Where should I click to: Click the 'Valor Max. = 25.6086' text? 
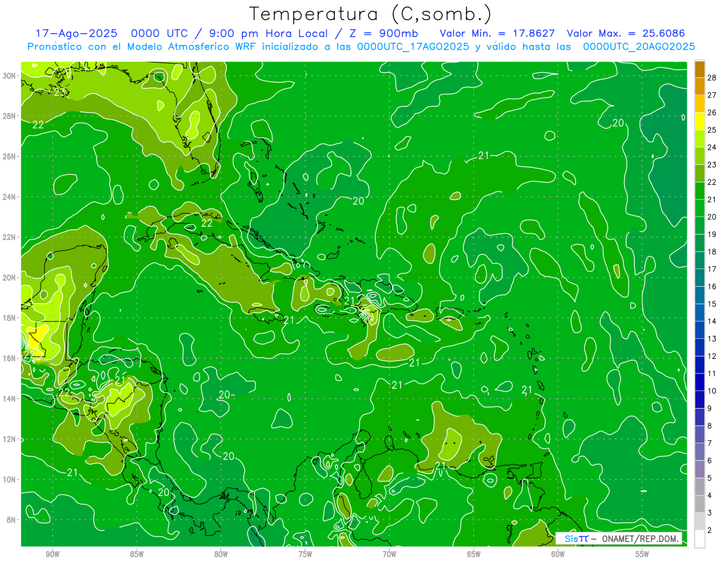click(626, 33)
